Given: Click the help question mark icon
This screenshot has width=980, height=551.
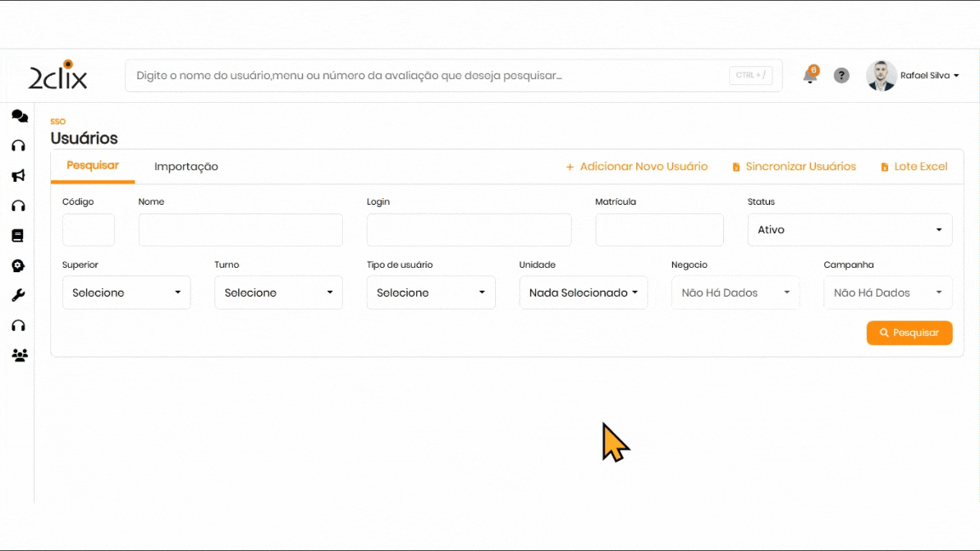Looking at the screenshot, I should [841, 76].
